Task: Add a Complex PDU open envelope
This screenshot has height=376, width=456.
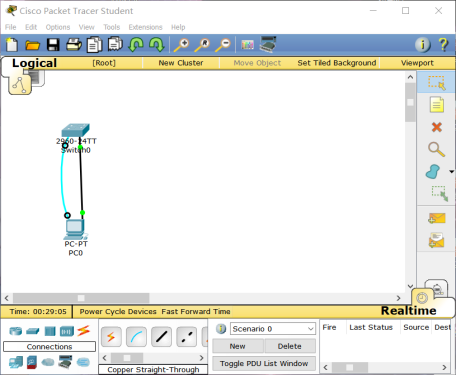Action: pos(436,240)
